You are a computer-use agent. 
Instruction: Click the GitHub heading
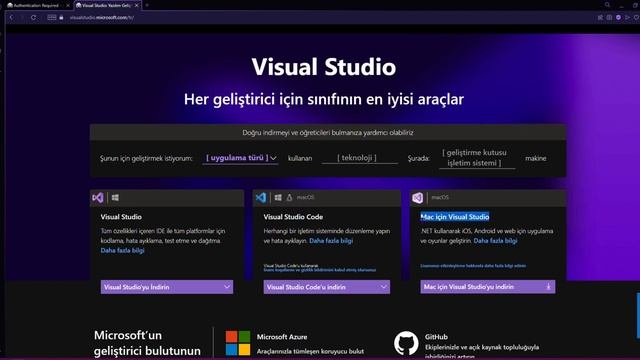436,337
